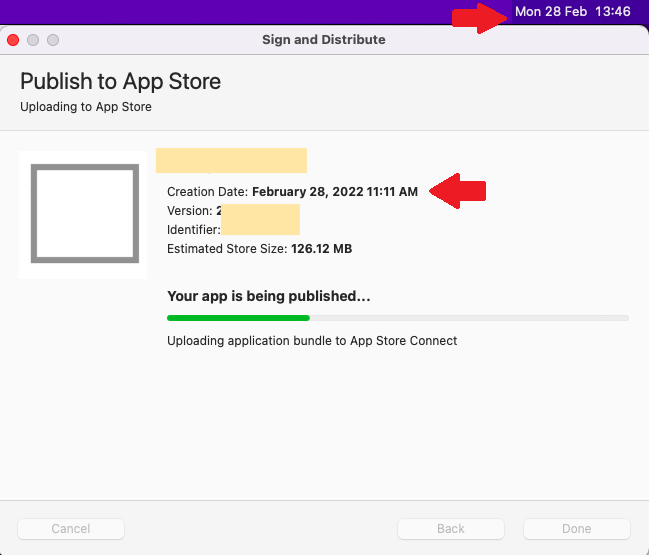Minimize the Sign and Distribute window
This screenshot has height=555, width=649.
click(x=33, y=40)
